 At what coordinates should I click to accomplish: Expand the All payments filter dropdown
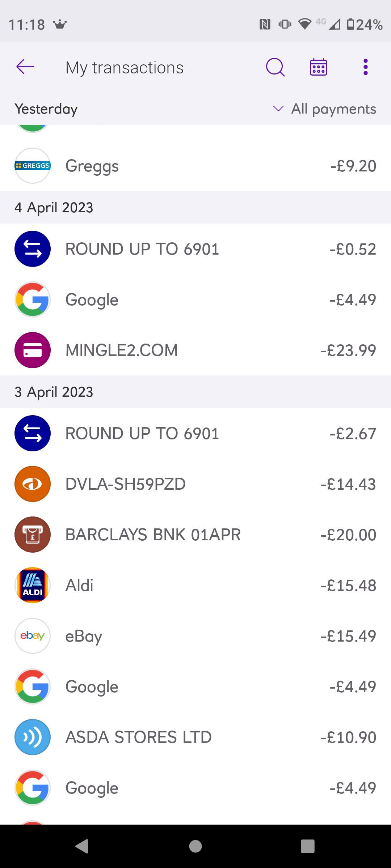pos(333,109)
